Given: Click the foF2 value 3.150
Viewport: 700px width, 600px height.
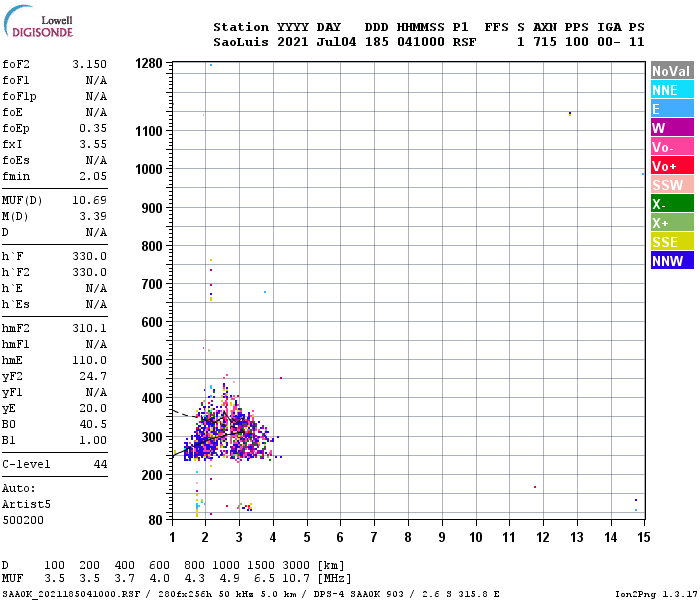Looking at the screenshot, I should [x=90, y=64].
